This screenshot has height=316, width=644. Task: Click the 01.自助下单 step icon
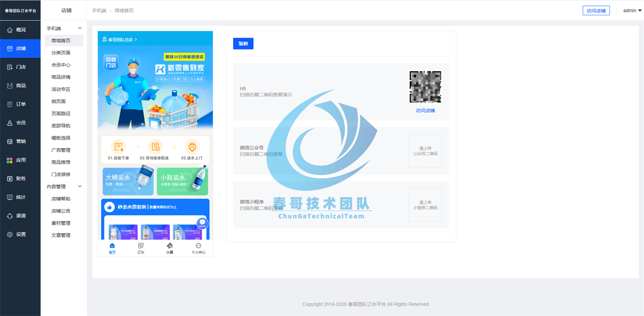pyautogui.click(x=118, y=147)
